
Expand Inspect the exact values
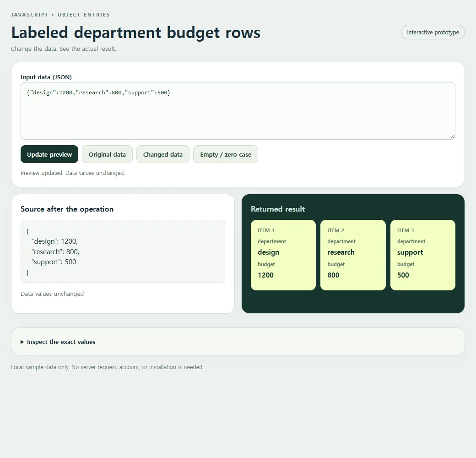tap(58, 342)
